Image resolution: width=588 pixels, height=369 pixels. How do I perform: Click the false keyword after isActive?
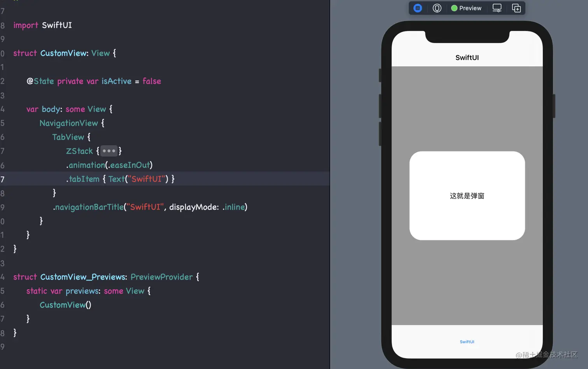151,81
